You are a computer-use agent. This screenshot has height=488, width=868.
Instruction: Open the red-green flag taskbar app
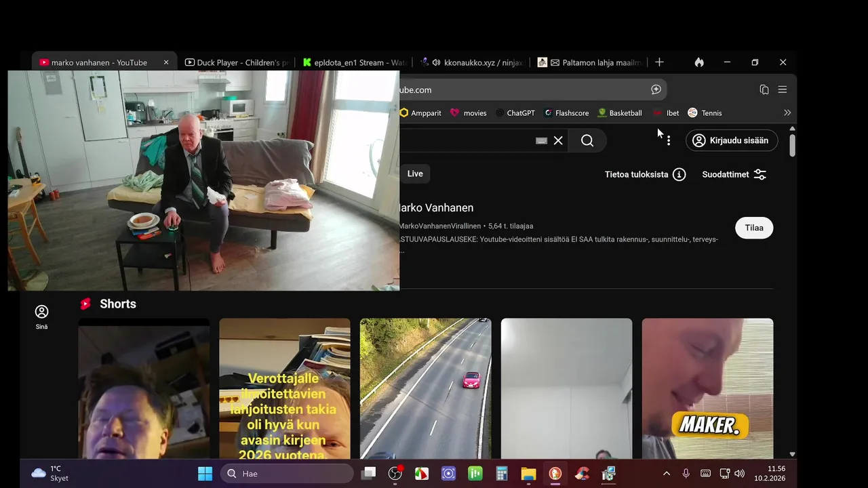point(422,474)
